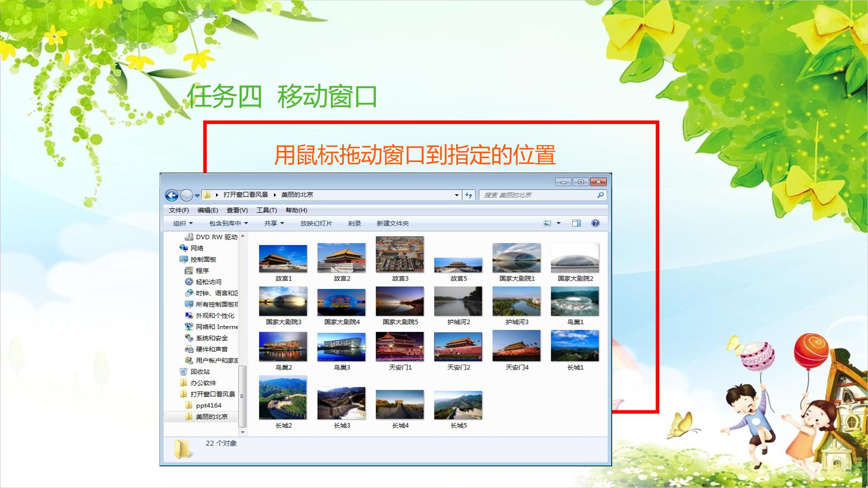The image size is (868, 488).
Task: Open the 工具(T) menu
Action: tap(267, 210)
